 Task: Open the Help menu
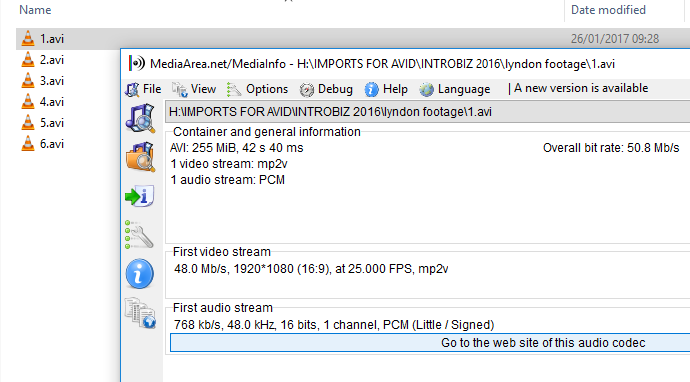pos(386,89)
